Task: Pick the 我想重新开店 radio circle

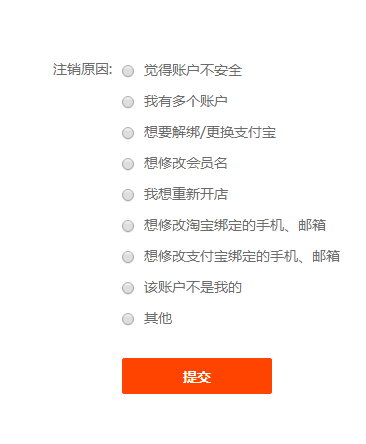Action: 128,195
